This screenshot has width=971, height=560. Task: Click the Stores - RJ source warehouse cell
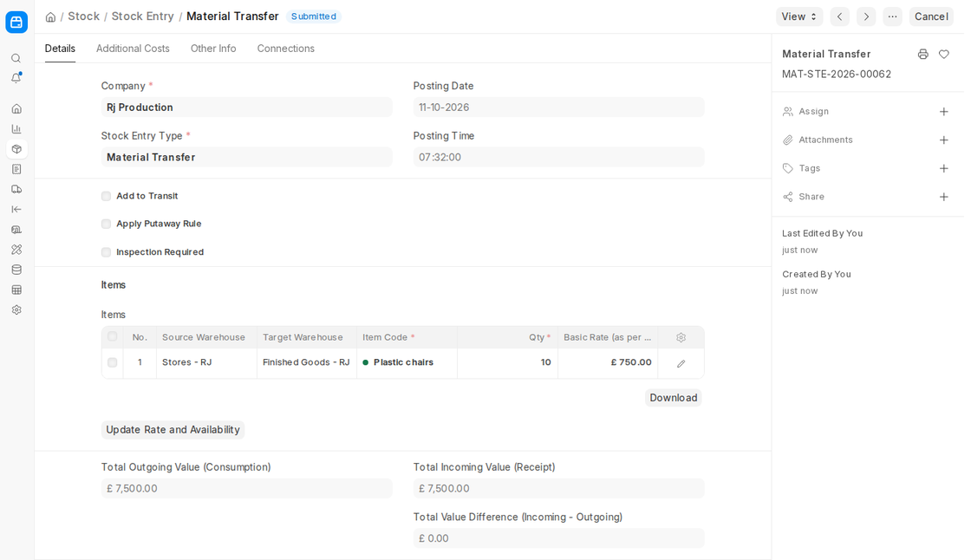(206, 362)
